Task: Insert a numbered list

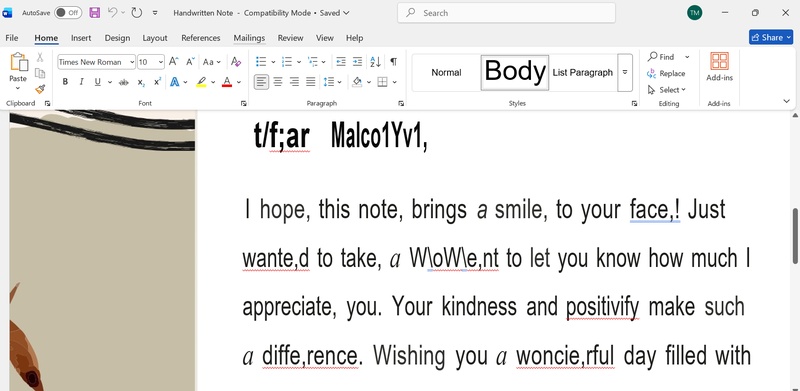Action: pyautogui.click(x=287, y=62)
